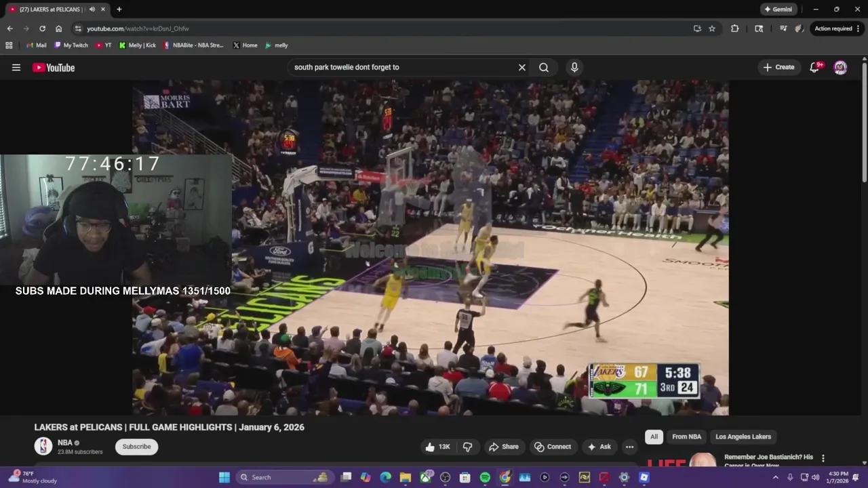Screen dimensions: 868x488
Task: Open Microsoft Edge from the taskbar
Action: point(386,477)
